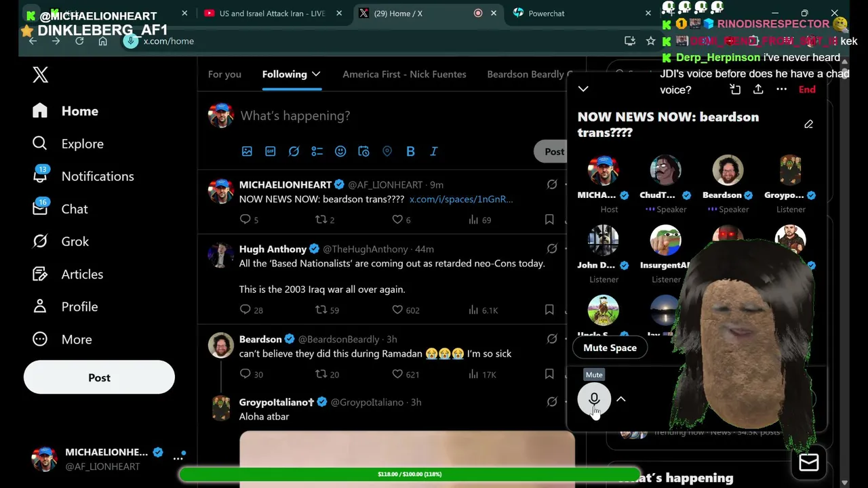
Task: Open GroypoItaliano profile name
Action: [x=277, y=402]
